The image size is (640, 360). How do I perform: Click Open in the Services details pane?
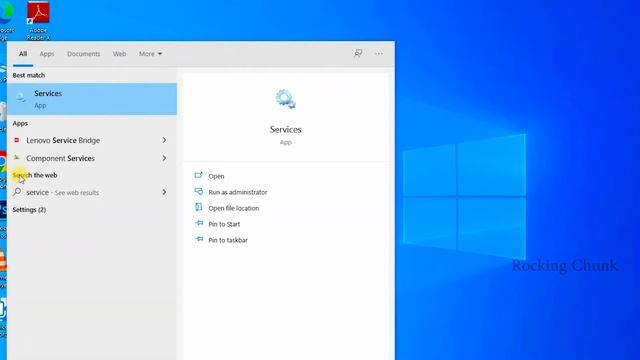click(x=216, y=176)
